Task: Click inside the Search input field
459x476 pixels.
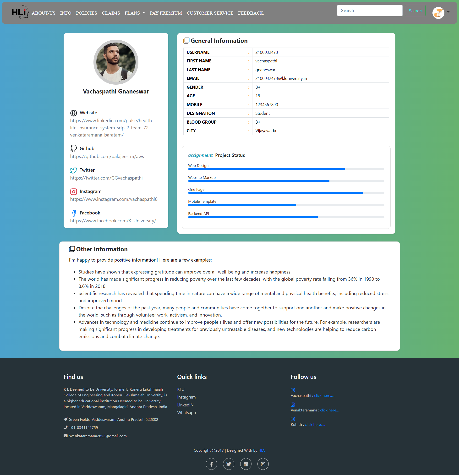Action: (x=369, y=11)
